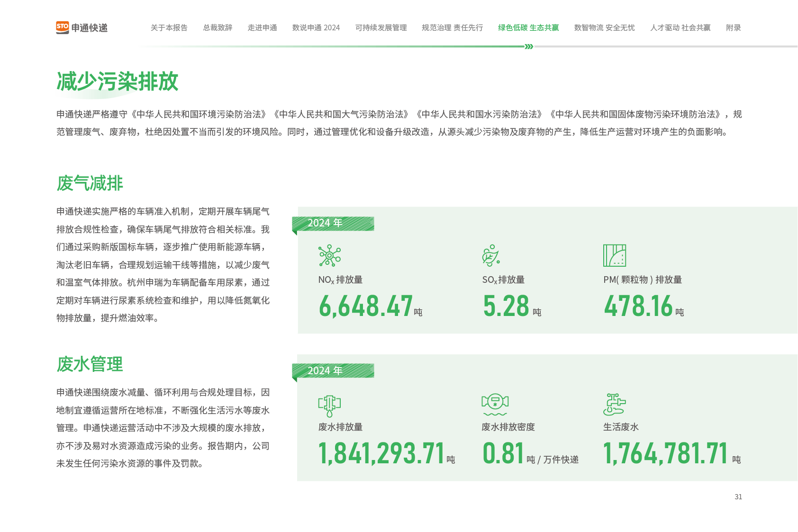Navigate to 可持续发展管理 tab
This screenshot has height=532, width=798.
click(381, 28)
